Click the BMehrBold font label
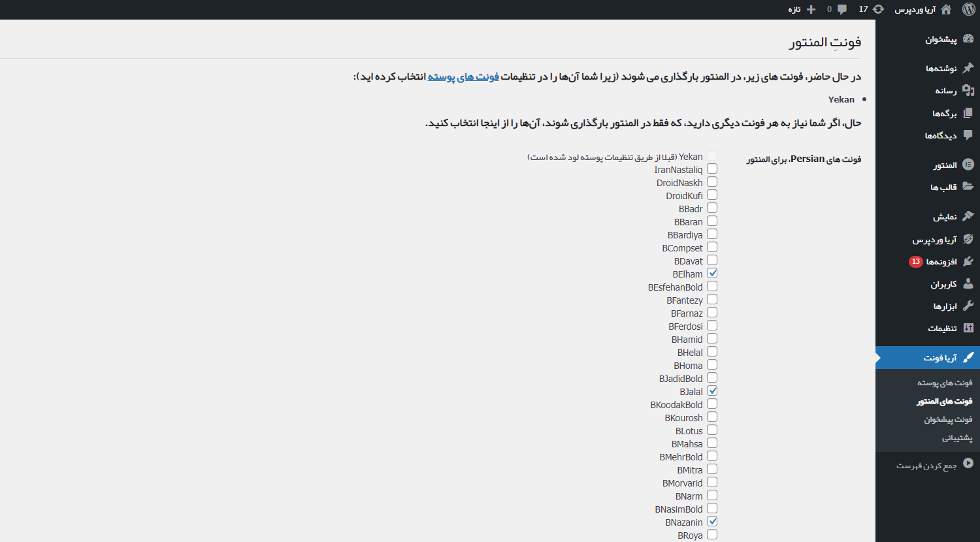 (x=681, y=457)
